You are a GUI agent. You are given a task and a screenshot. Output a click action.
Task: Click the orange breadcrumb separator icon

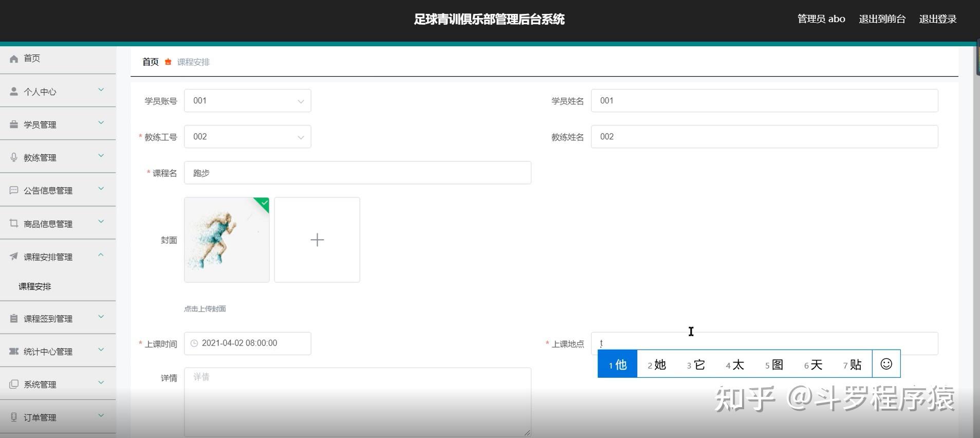point(168,62)
